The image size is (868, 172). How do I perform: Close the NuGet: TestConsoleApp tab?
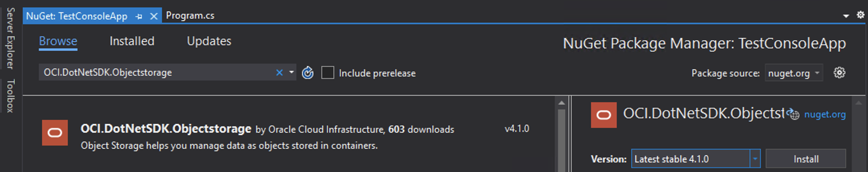point(153,16)
